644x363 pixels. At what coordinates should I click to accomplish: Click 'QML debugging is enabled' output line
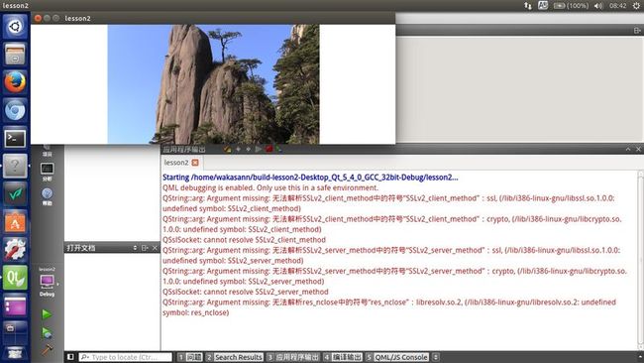click(270, 187)
